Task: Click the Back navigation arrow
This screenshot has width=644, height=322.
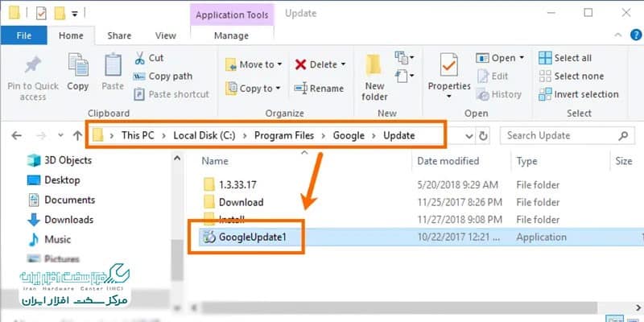Action: (x=16, y=135)
